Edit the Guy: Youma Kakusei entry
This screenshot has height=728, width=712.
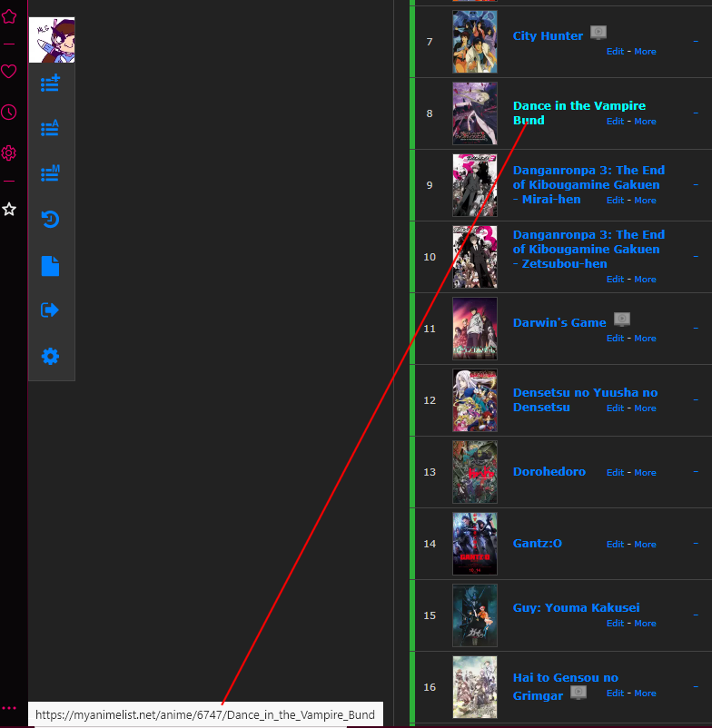pyautogui.click(x=615, y=624)
